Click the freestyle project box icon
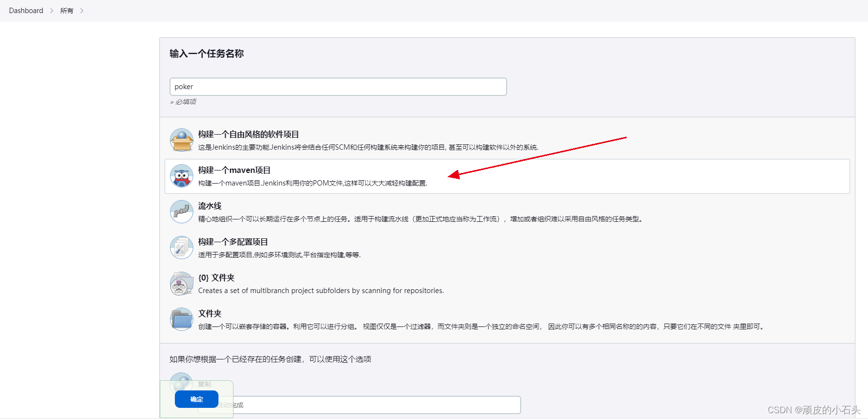This screenshot has width=868, height=419. click(x=182, y=140)
